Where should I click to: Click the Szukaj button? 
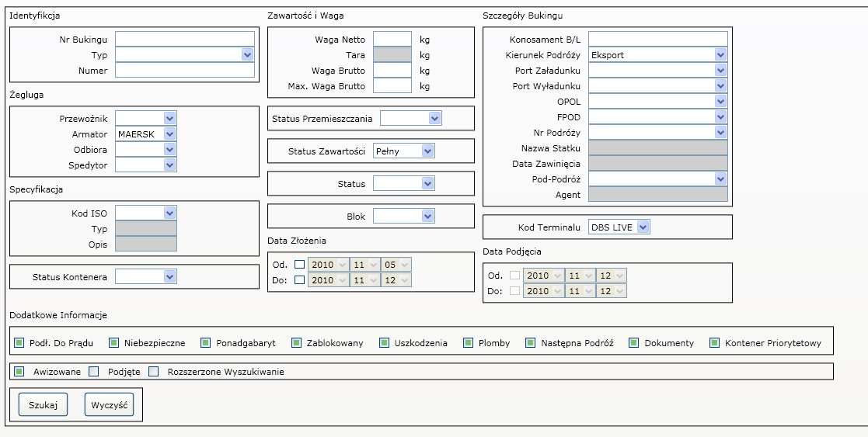44,405
